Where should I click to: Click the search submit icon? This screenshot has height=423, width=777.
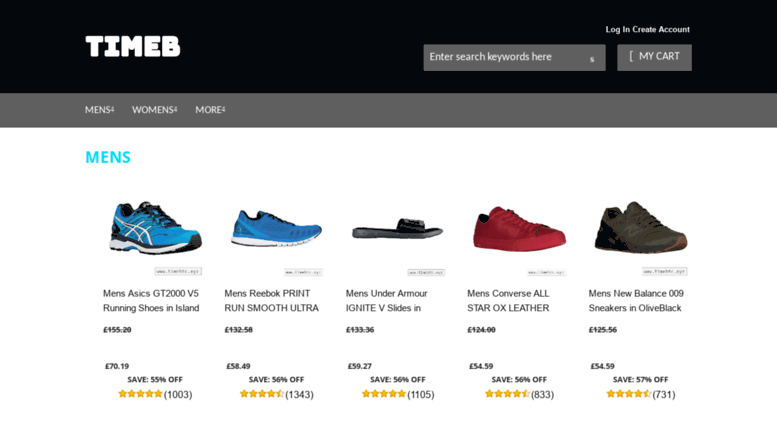click(x=592, y=59)
